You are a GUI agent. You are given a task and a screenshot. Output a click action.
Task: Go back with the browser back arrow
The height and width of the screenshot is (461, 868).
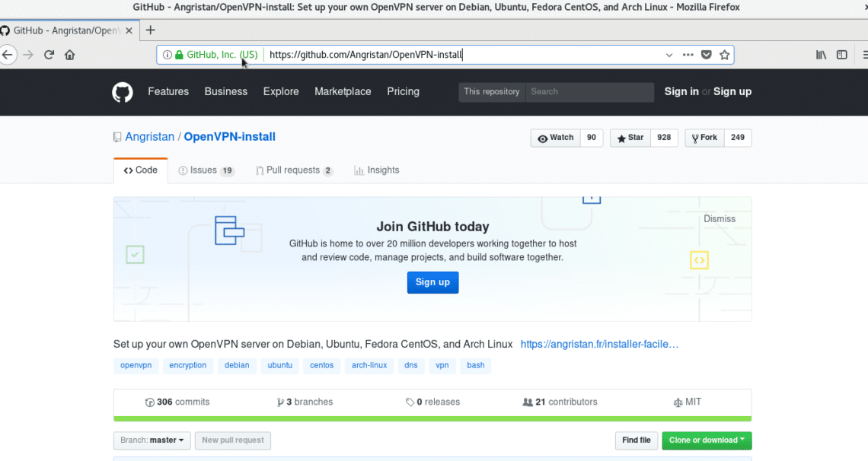(x=7, y=55)
